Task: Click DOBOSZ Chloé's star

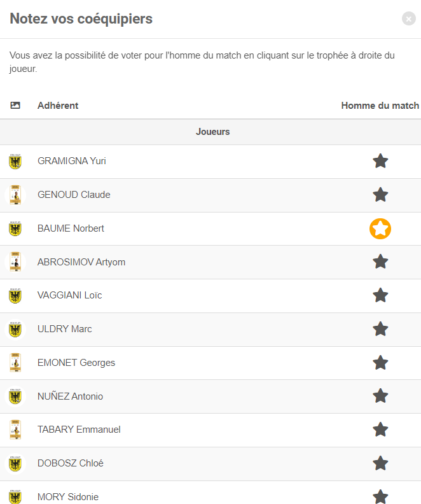Action: pyautogui.click(x=380, y=463)
